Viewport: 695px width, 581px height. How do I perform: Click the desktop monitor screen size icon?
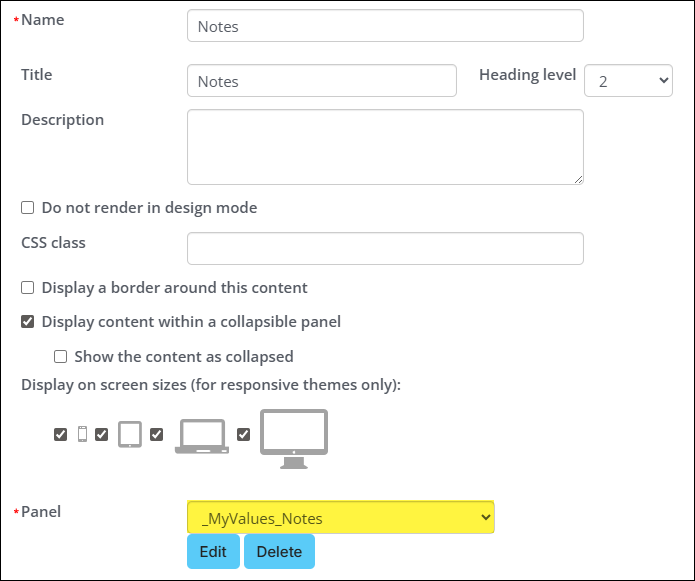coord(294,438)
